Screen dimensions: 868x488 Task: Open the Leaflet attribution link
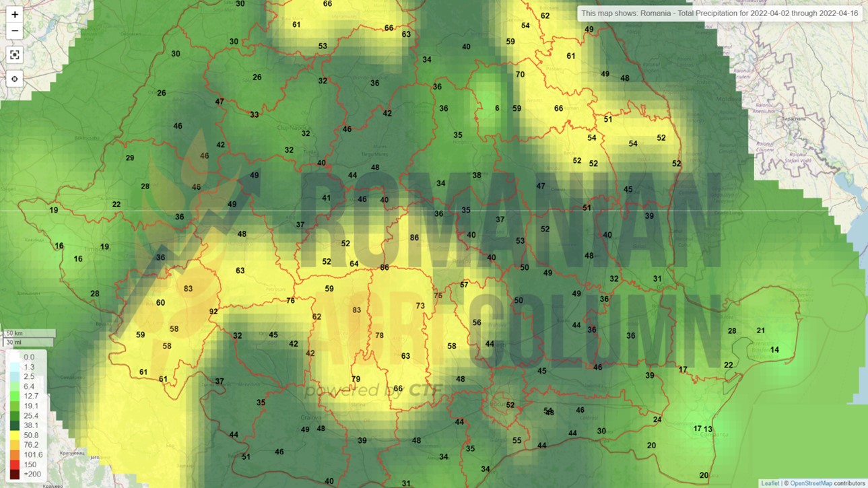tap(770, 483)
